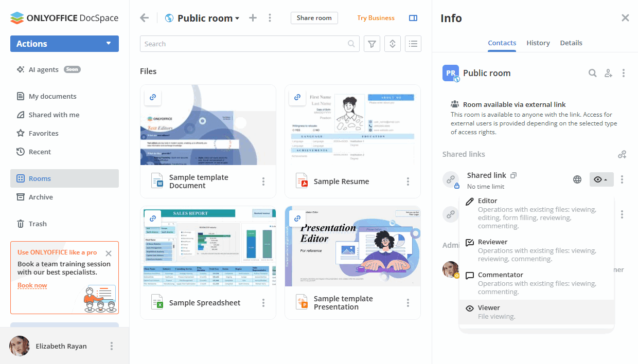Collapse the Viewer access rights dropdown
638x364 pixels.
pyautogui.click(x=601, y=179)
